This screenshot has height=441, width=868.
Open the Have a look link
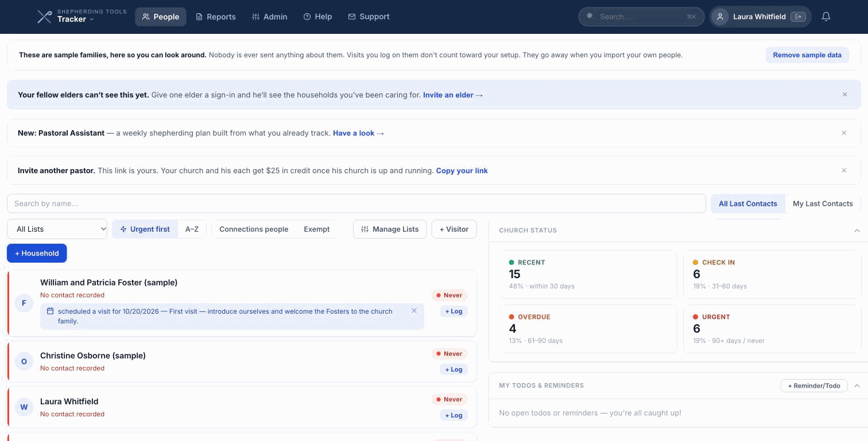click(x=358, y=132)
